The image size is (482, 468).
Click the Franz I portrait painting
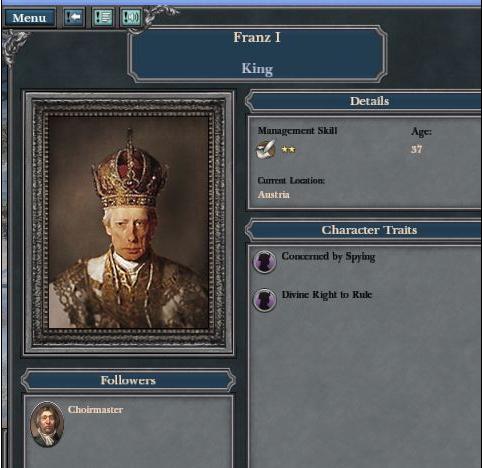point(129,223)
